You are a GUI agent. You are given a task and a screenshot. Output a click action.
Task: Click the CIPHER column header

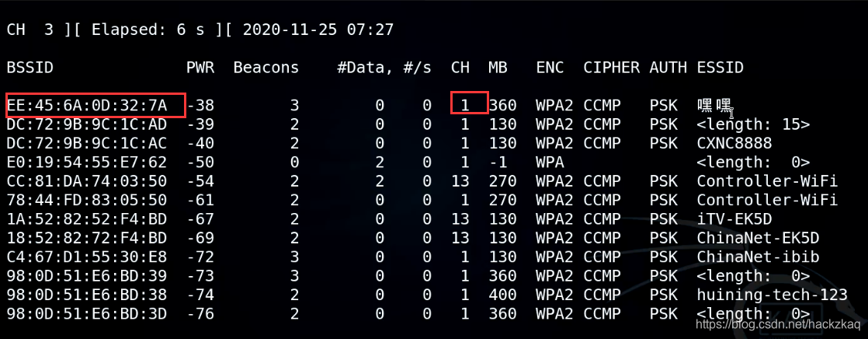pos(611,68)
